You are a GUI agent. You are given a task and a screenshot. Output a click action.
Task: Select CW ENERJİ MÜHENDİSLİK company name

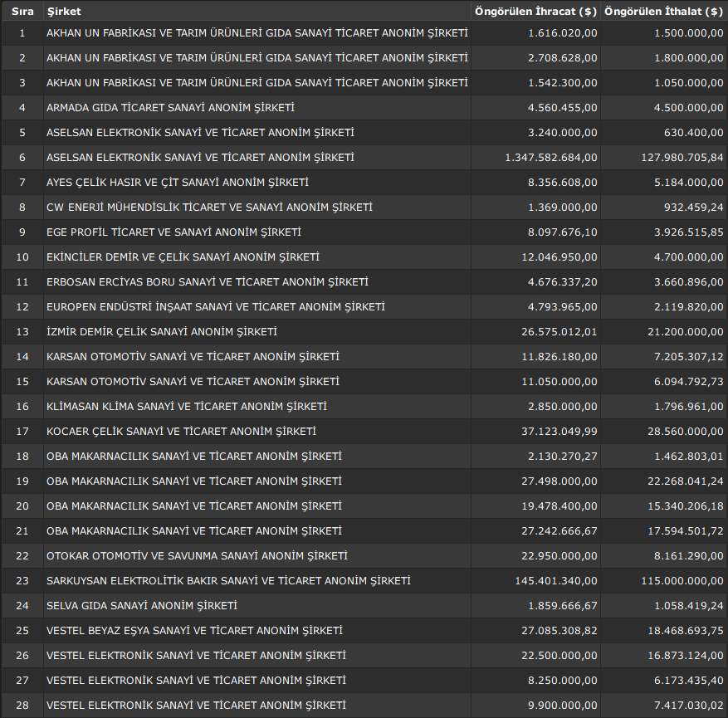coord(209,207)
